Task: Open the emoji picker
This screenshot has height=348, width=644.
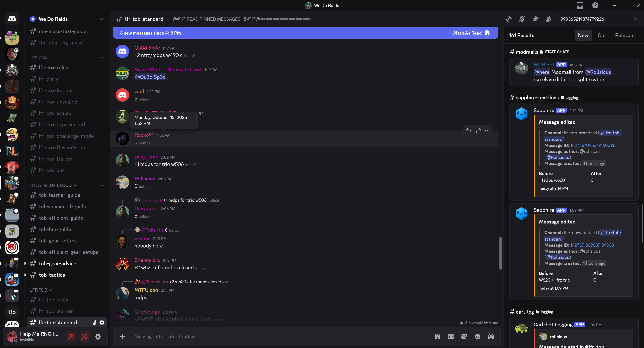Action: click(x=477, y=336)
